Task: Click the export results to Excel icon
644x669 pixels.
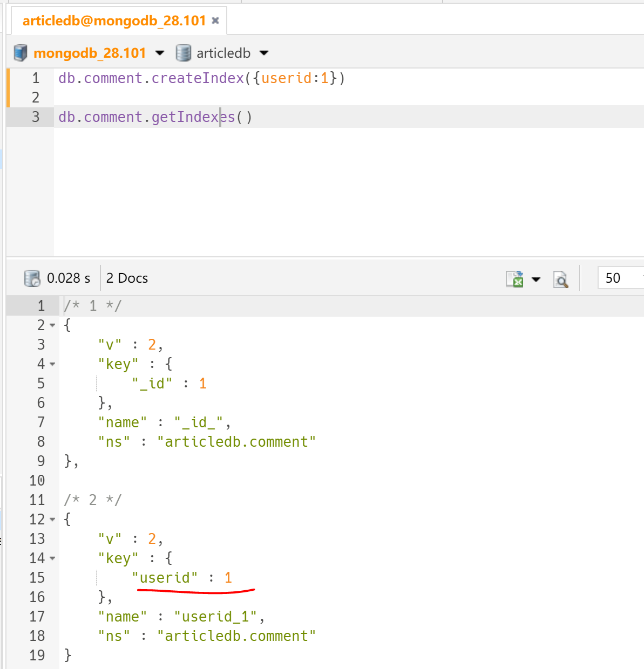Action: click(x=514, y=279)
